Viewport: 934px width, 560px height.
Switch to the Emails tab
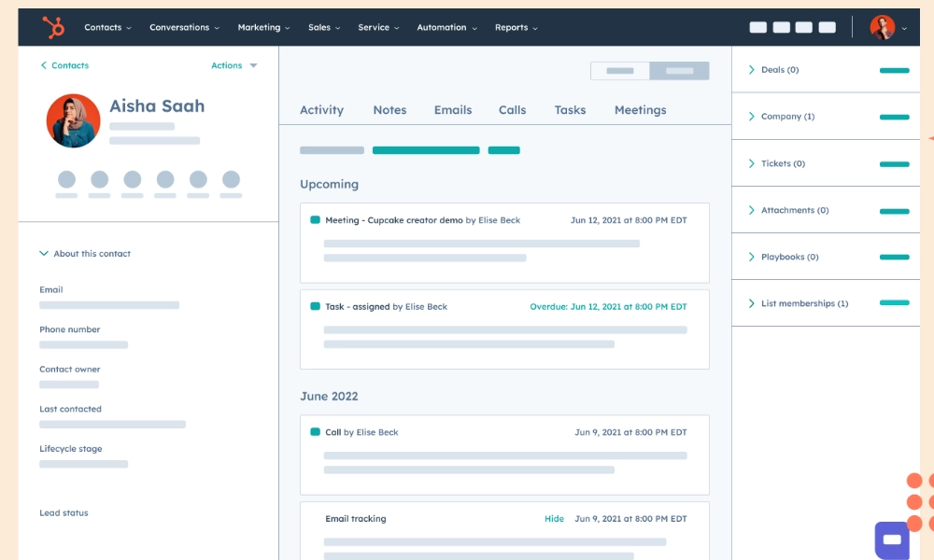(453, 110)
